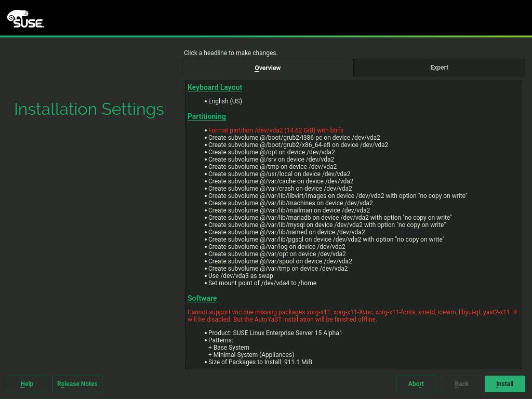The image size is (532, 399).
Task: Click the greyed-out Back button
Action: 461,384
